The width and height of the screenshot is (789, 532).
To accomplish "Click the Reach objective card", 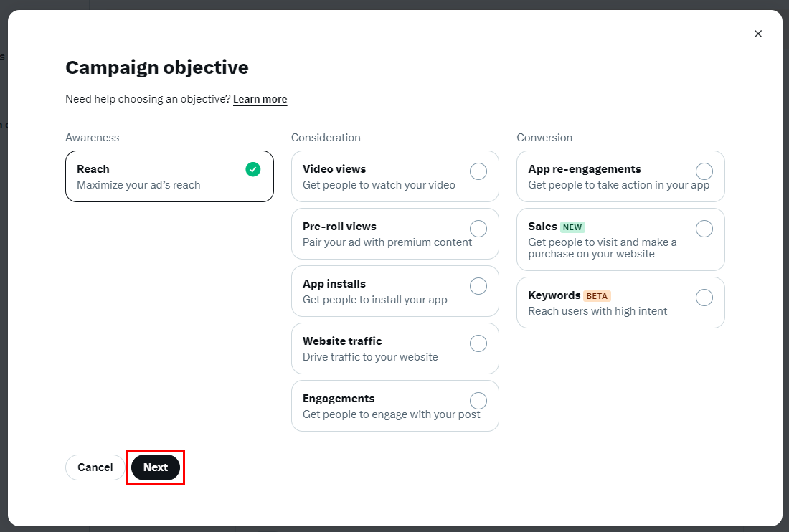I will coord(169,176).
